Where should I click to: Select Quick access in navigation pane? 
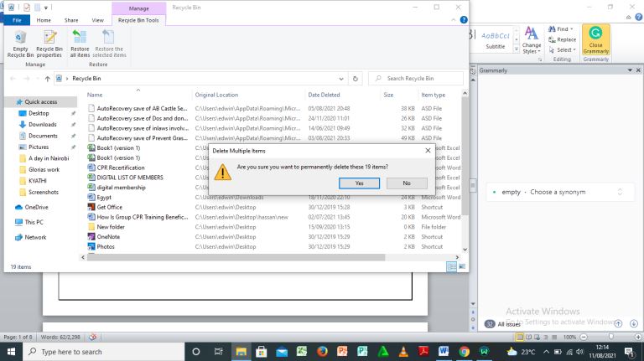[x=40, y=101]
